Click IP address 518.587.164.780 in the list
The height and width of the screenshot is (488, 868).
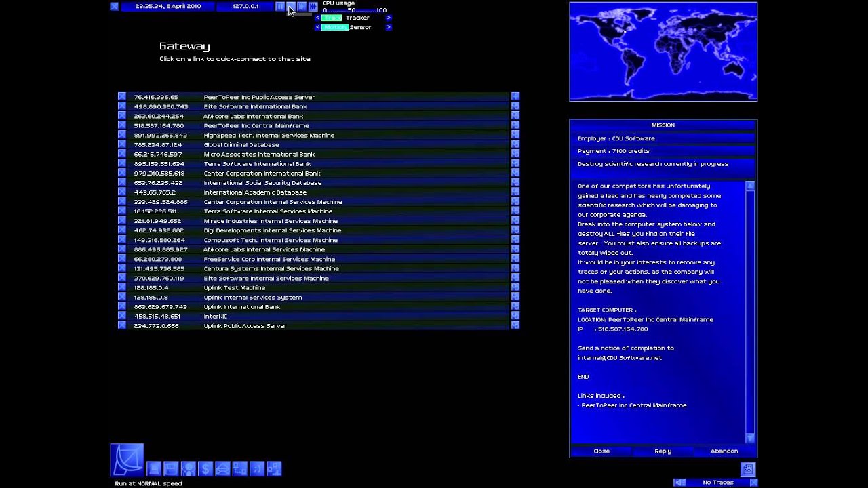click(x=159, y=125)
